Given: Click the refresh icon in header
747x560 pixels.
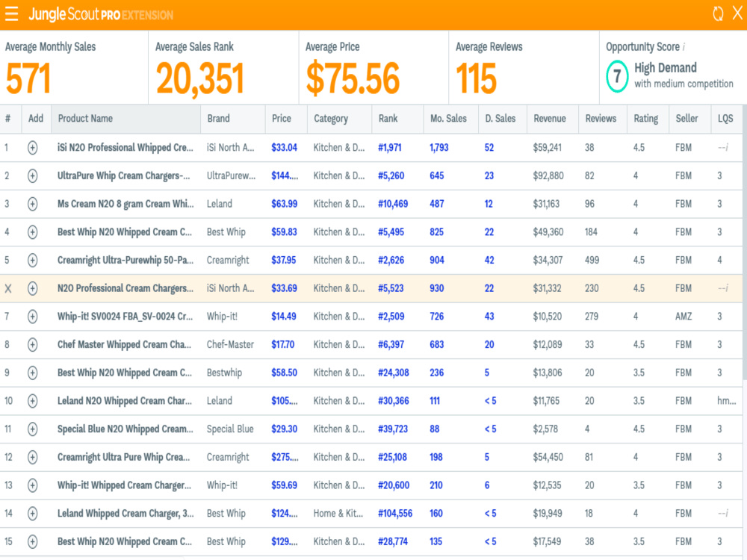Looking at the screenshot, I should pos(718,13).
